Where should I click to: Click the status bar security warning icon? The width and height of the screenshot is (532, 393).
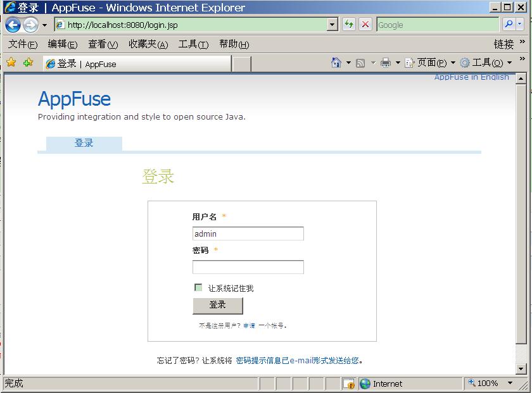[x=349, y=384]
